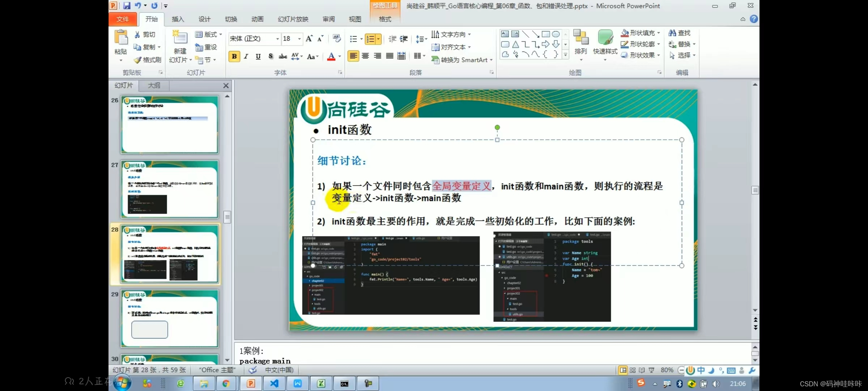The width and height of the screenshot is (868, 391).
Task: Click the Shape Outline (形状轮廓) pencil
Action: coord(625,44)
